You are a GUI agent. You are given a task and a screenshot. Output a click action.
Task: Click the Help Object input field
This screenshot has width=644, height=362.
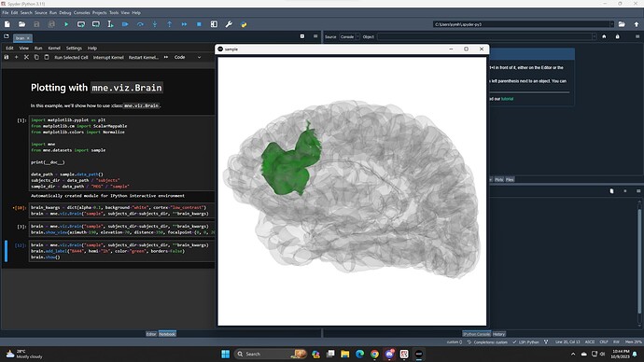coord(486,36)
